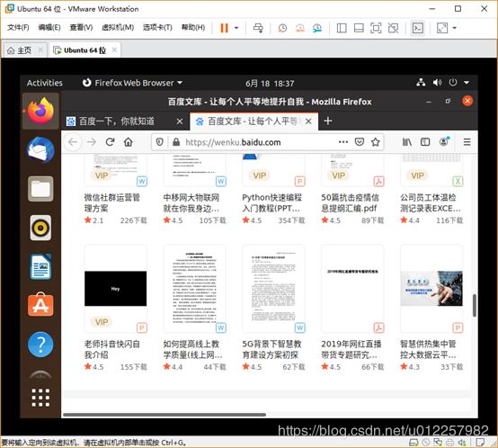Open the Firefox hamburger menu
This screenshot has height=448, width=498.
467,142
